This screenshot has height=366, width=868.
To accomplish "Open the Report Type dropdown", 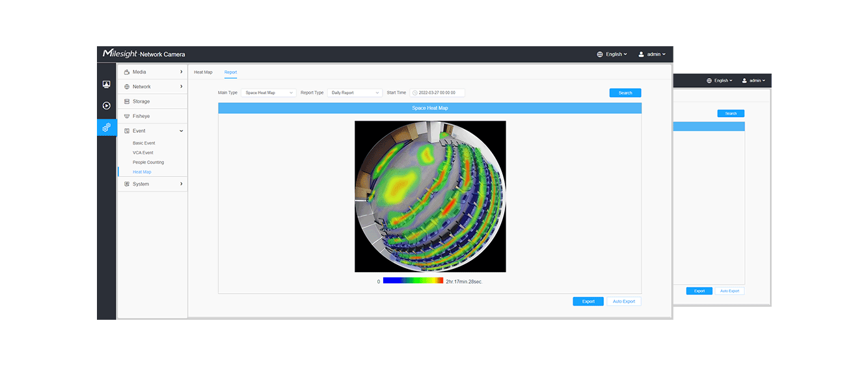I will 354,93.
